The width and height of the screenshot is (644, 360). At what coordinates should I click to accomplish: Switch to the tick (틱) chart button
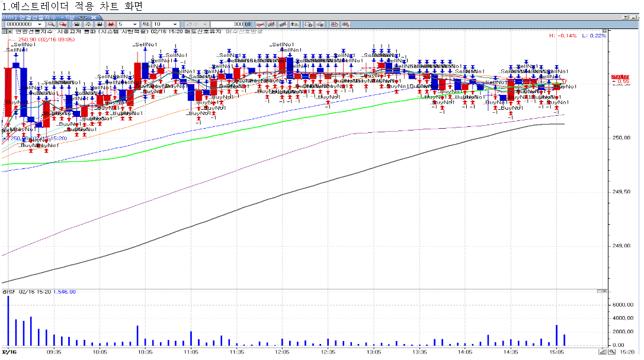(145, 24)
